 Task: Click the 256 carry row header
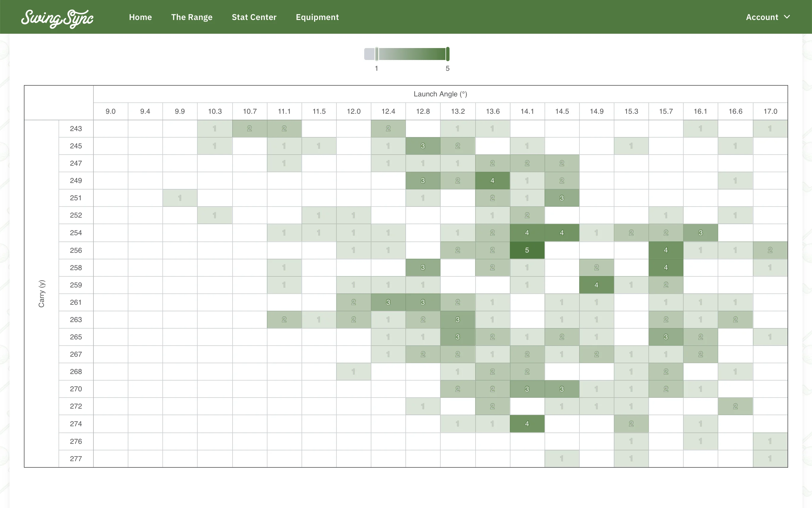tap(76, 250)
